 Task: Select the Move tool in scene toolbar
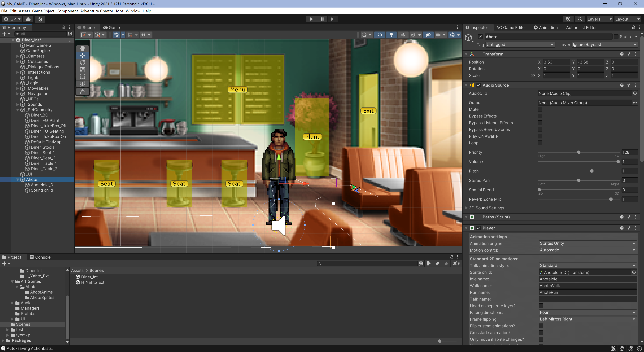click(82, 55)
